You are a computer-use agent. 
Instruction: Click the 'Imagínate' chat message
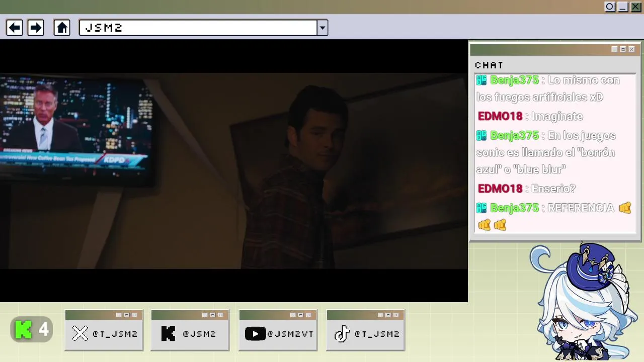click(557, 117)
